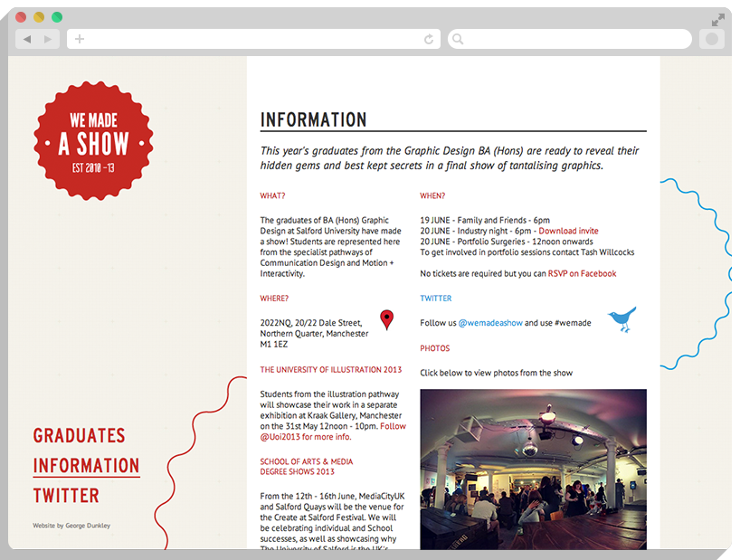Click the expand arrows in the top-right corner

pyautogui.click(x=719, y=19)
